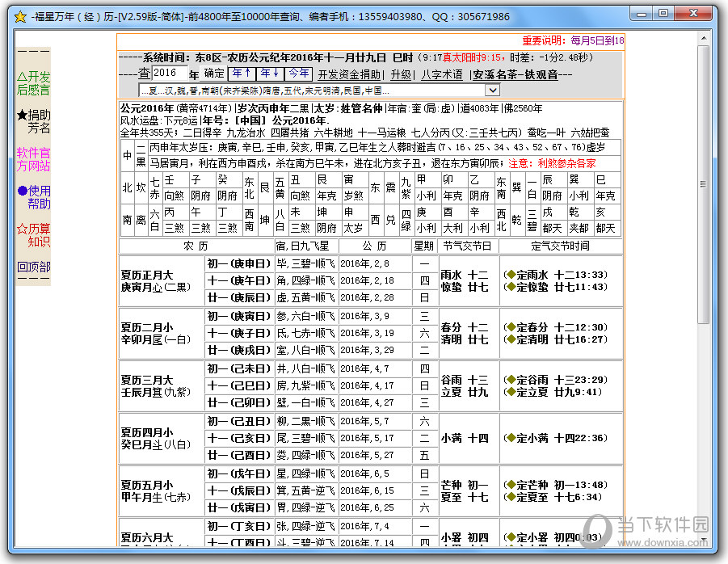Open the ★捐助芳名 donor list

click(33, 121)
